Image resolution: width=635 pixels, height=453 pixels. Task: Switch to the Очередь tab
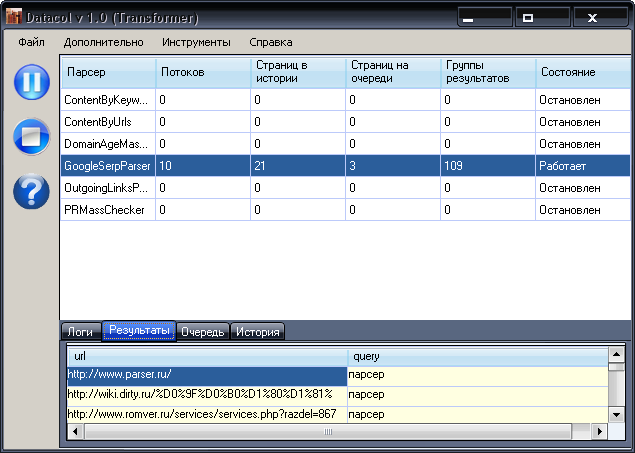pyautogui.click(x=202, y=332)
